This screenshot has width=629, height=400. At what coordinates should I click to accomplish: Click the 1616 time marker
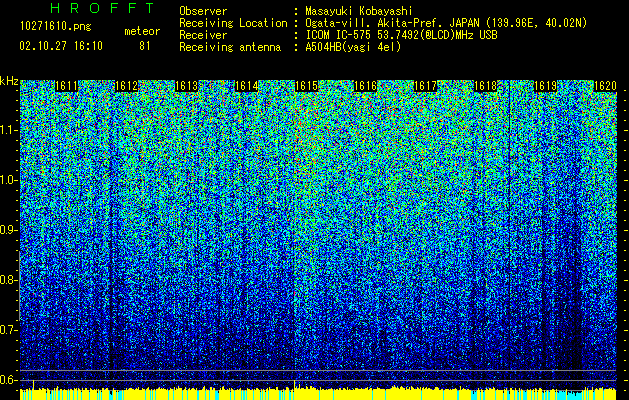366,86
